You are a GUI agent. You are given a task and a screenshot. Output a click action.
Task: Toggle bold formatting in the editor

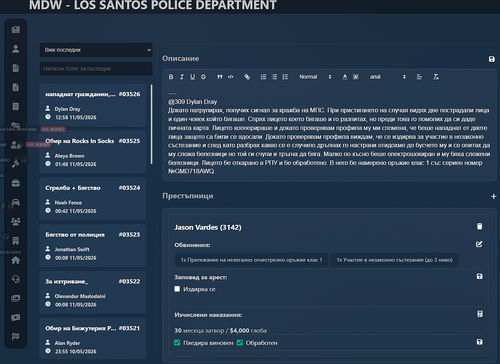[x=171, y=77]
